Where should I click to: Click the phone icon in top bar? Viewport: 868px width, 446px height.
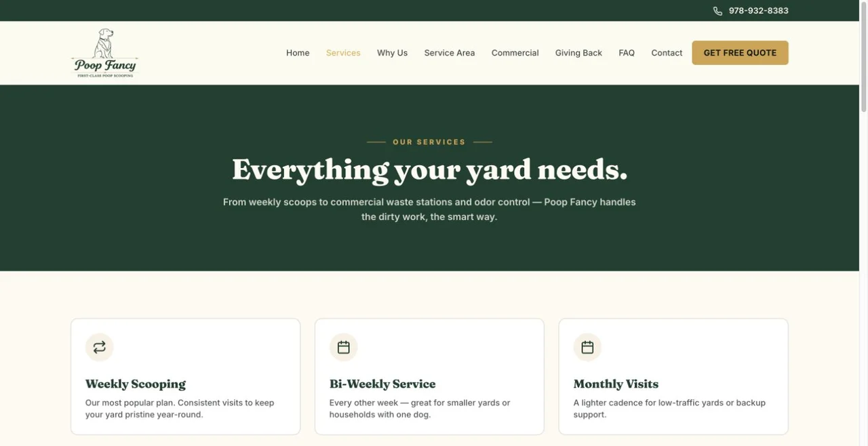717,11
